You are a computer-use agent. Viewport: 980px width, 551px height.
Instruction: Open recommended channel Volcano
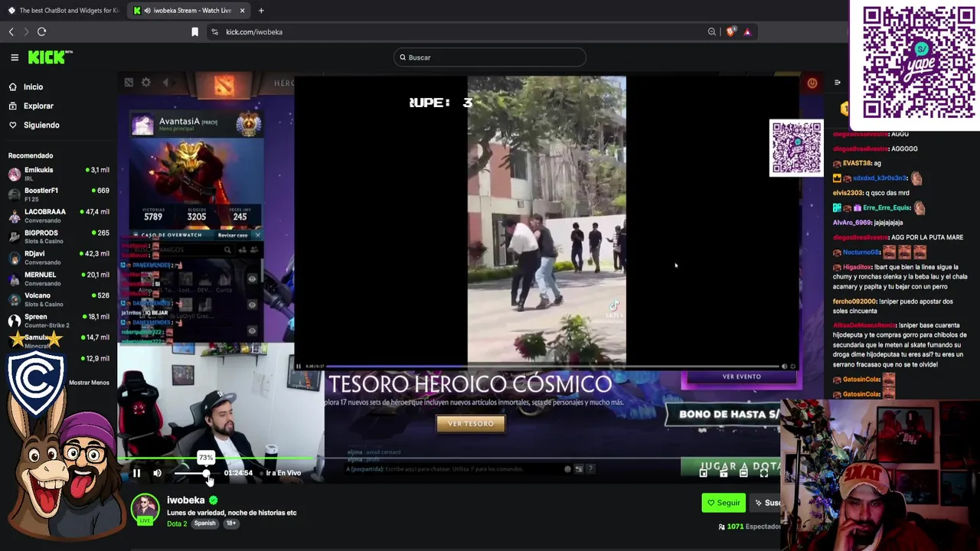pyautogui.click(x=58, y=299)
